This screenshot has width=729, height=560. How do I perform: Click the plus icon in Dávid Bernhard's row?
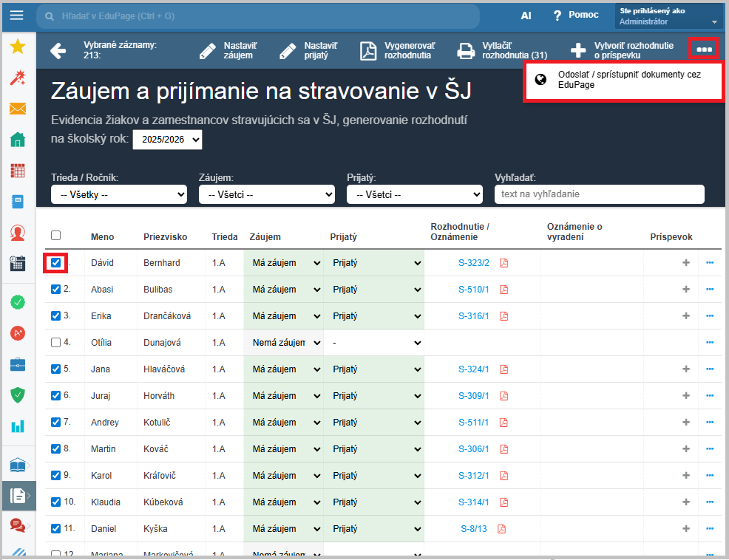[685, 263]
